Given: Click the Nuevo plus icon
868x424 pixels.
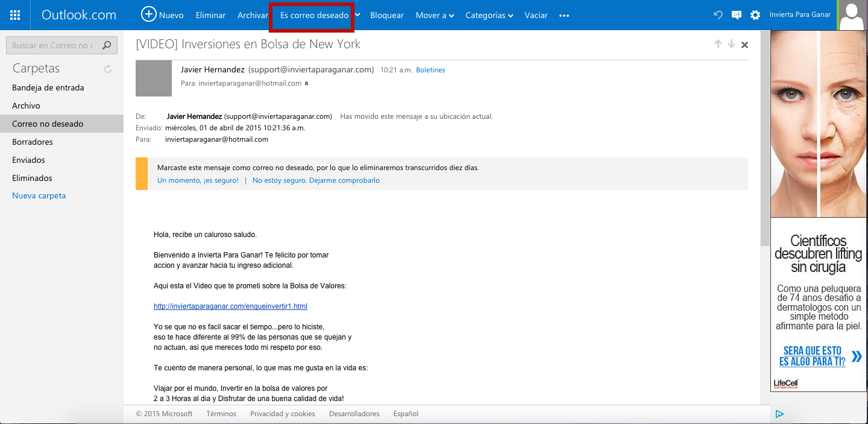Looking at the screenshot, I should click(148, 14).
